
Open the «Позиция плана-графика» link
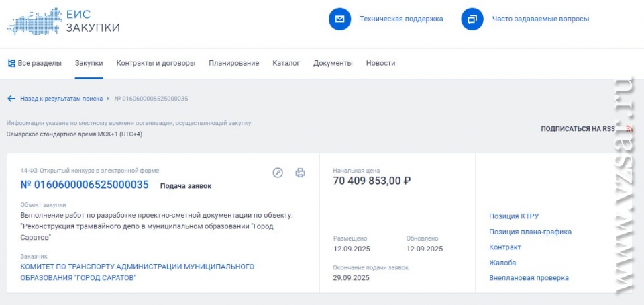[530, 232]
